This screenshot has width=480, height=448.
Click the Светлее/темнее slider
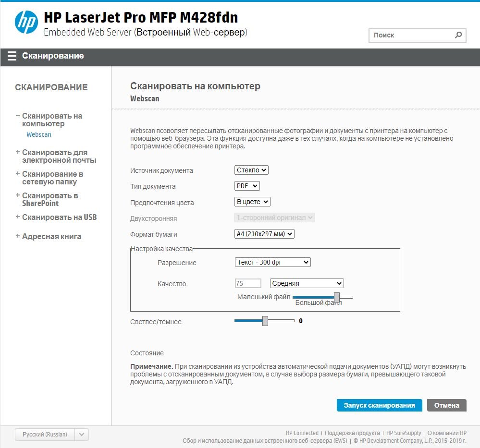click(x=264, y=321)
